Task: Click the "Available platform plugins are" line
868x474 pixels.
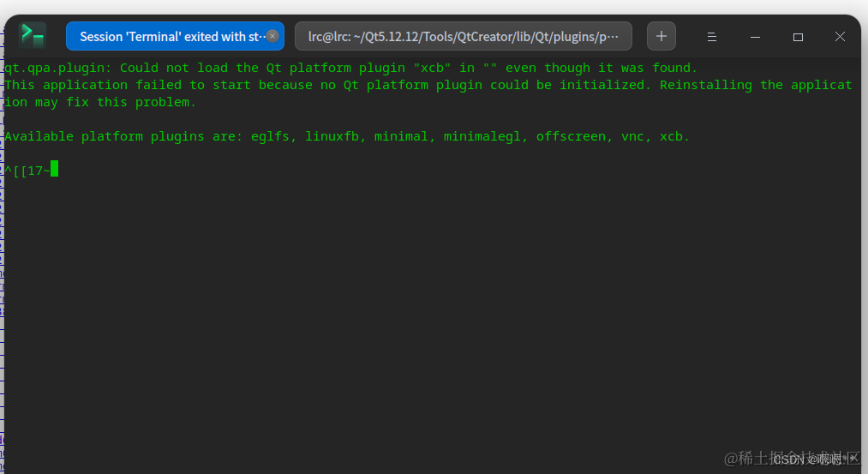Action: click(347, 136)
